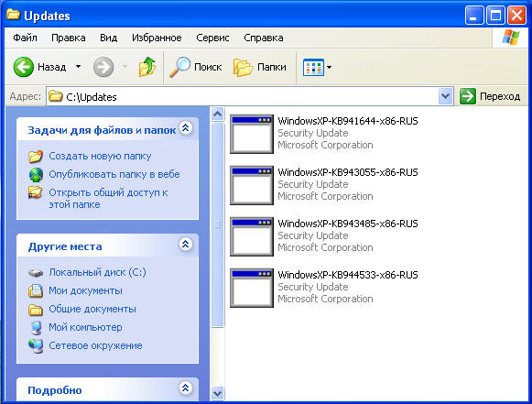Click the green Back arrow icon
Viewport: 532px width, 404px height.
[x=24, y=67]
